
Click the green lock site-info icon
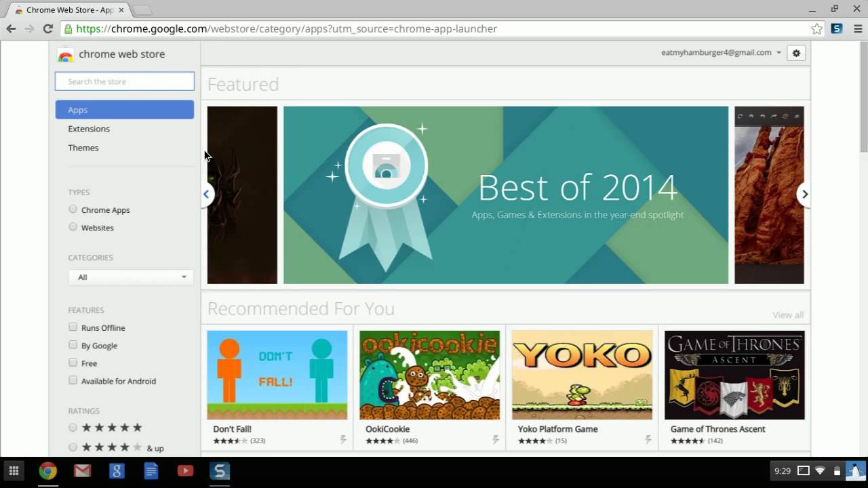tap(67, 28)
